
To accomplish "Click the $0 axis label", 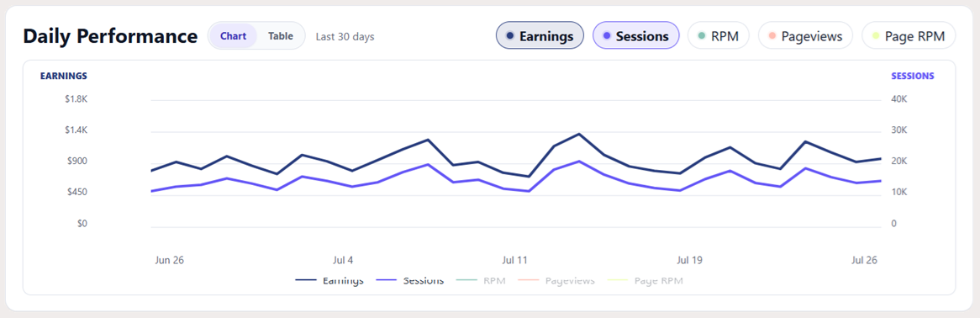I will (82, 224).
